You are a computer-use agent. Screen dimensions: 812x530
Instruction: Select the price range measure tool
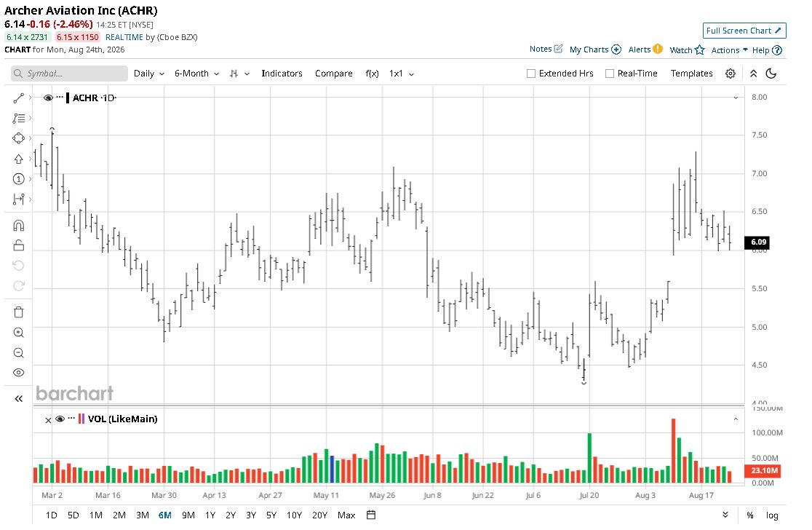pyautogui.click(x=19, y=199)
